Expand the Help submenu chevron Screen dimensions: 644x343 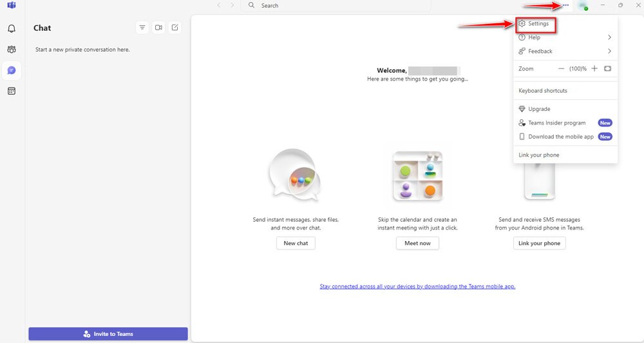609,37
